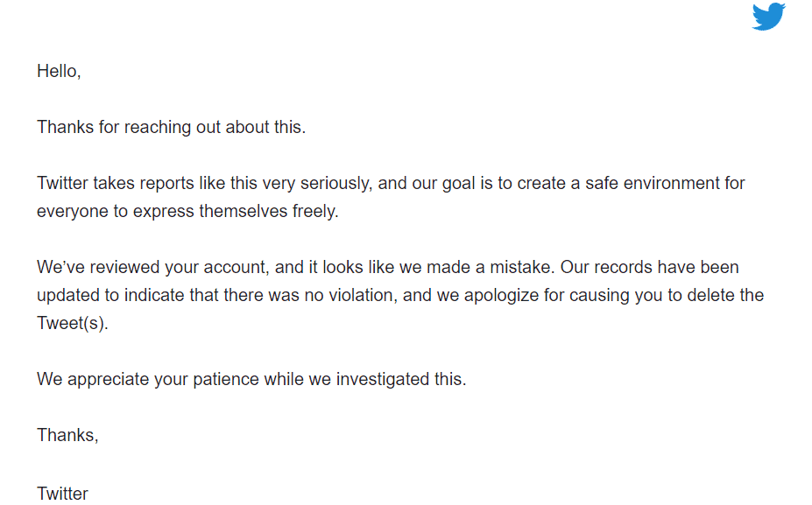This screenshot has width=812, height=505.
Task: Click the "Hello," greeting text
Action: [x=59, y=72]
